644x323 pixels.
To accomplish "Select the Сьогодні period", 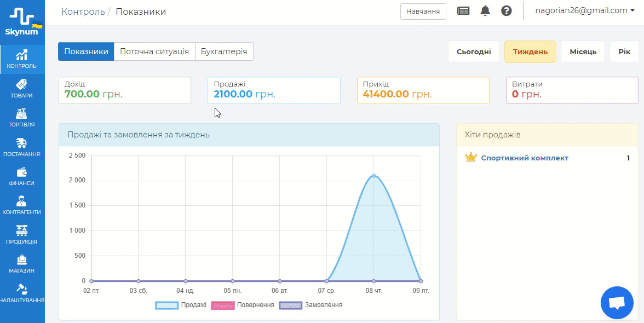I will click(474, 51).
